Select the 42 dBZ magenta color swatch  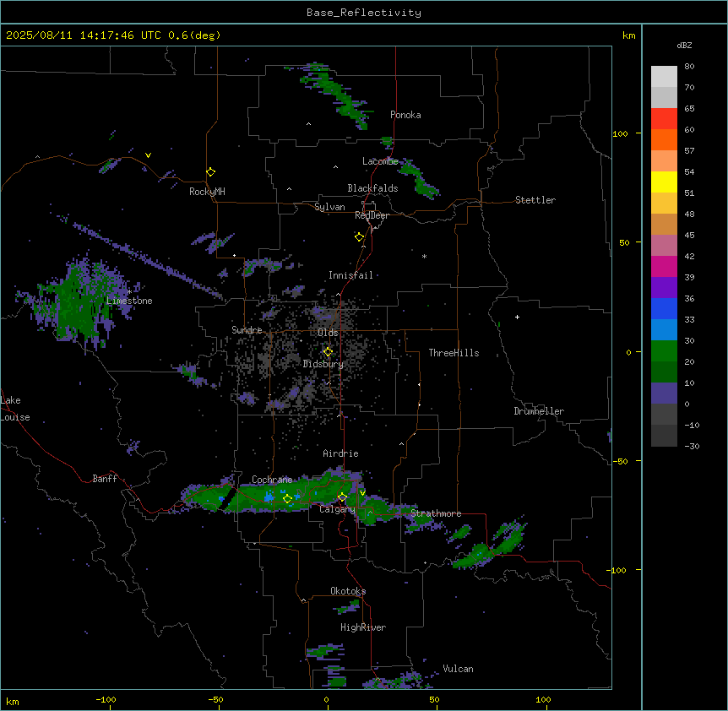point(664,266)
